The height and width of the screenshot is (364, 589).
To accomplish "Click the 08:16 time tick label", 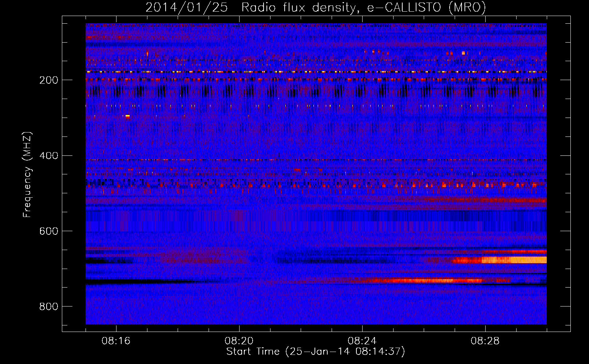I will [116, 341].
